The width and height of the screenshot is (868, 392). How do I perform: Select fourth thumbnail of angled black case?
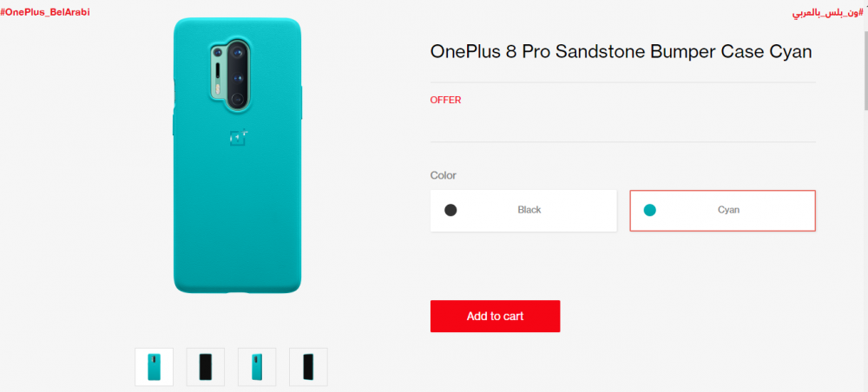pos(308,367)
